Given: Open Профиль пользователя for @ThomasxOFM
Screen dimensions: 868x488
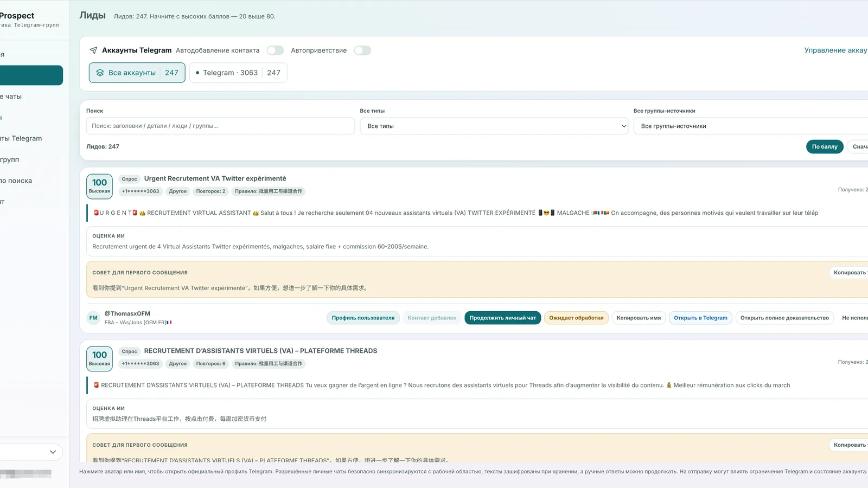Looking at the screenshot, I should point(363,318).
